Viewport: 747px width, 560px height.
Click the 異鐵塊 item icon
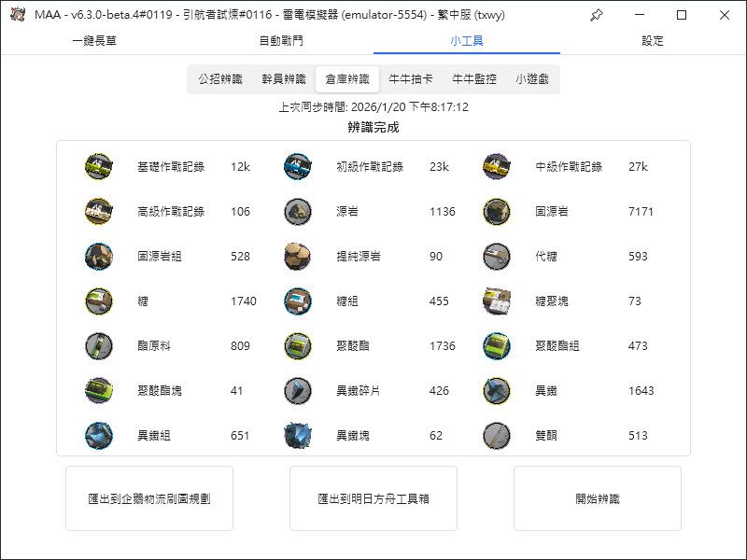click(x=297, y=436)
